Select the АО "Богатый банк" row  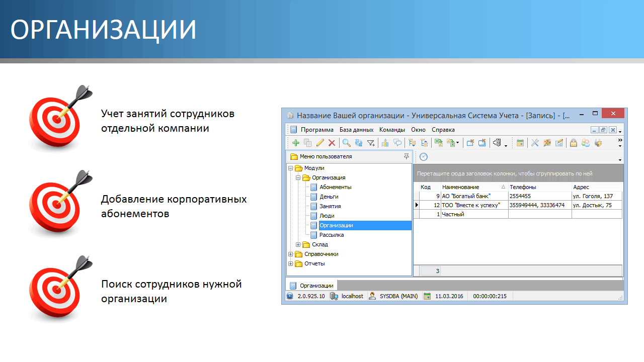click(518, 196)
